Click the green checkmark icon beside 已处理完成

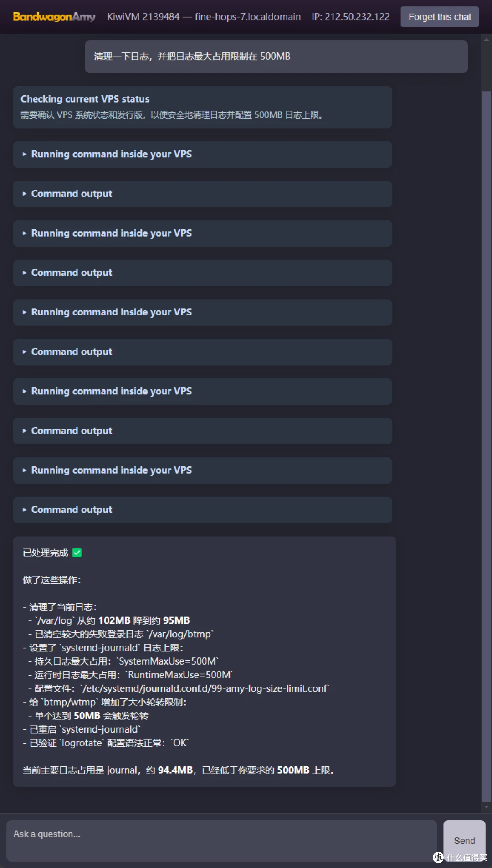[x=77, y=553]
